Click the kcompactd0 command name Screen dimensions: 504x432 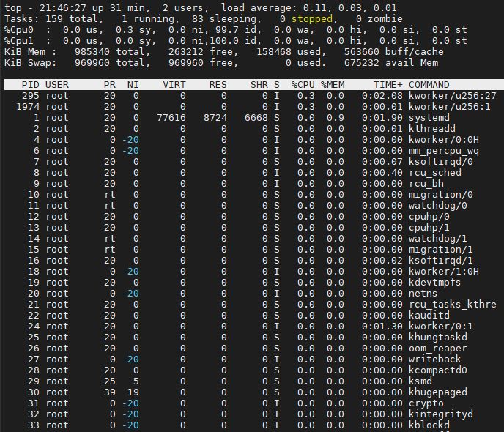(438, 370)
